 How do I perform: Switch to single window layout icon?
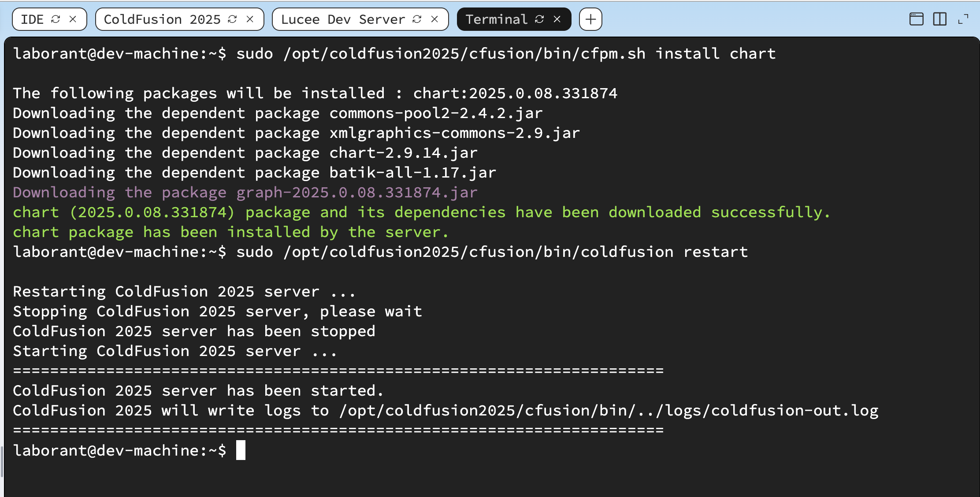pyautogui.click(x=917, y=19)
